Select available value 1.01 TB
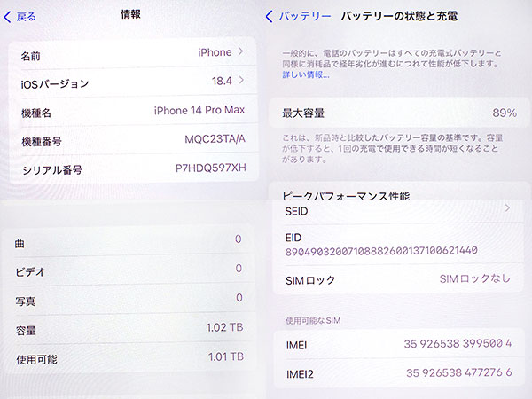The image size is (532, 399). coord(226,356)
